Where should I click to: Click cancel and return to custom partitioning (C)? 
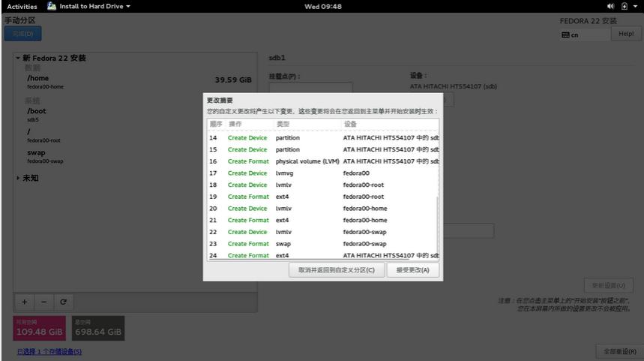(x=337, y=270)
